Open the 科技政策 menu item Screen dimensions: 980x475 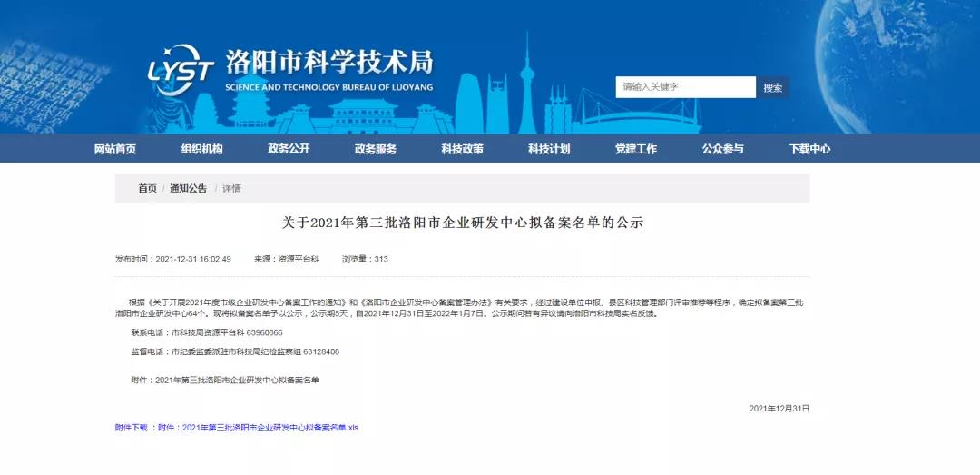tap(463, 149)
